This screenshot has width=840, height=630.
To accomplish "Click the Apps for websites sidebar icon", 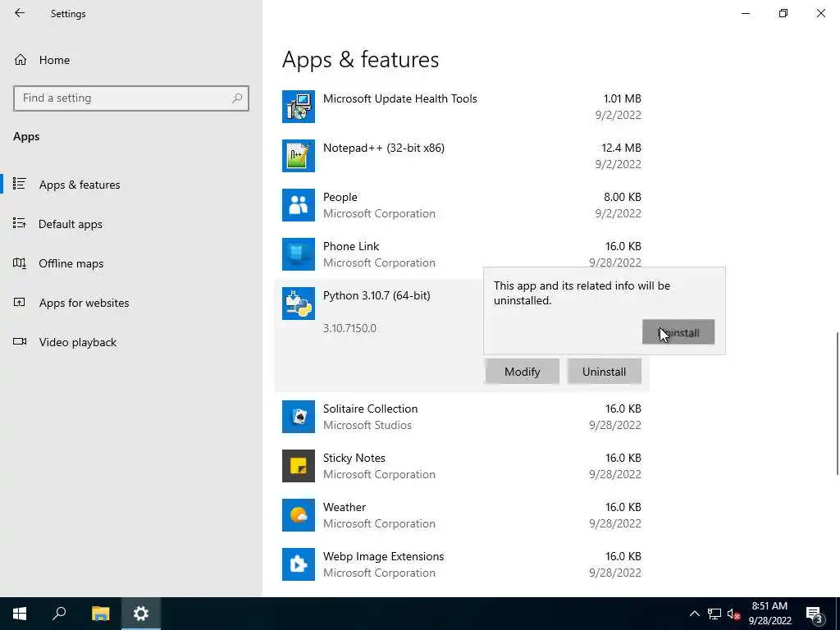I will (20, 302).
